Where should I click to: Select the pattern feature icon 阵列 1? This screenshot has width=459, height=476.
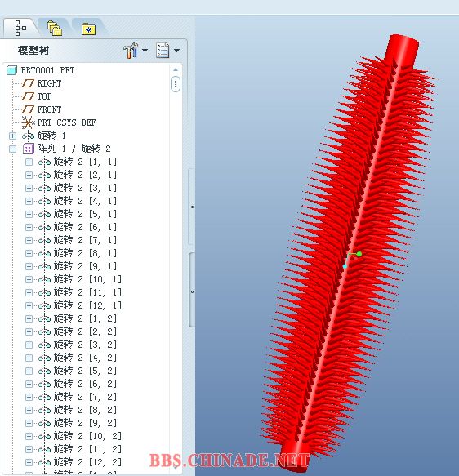click(x=28, y=149)
